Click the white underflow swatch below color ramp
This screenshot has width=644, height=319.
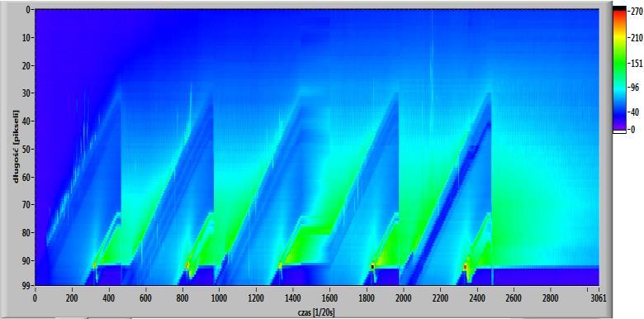(x=619, y=131)
